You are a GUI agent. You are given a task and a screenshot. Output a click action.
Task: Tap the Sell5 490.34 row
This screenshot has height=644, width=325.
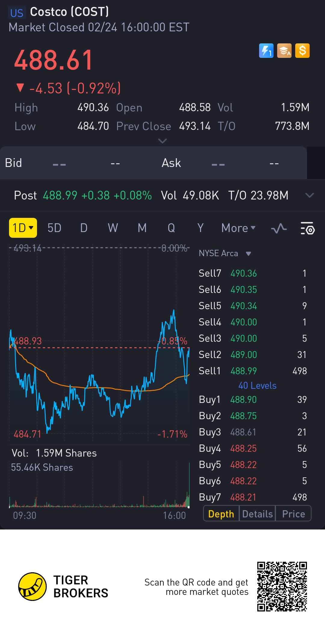253,306
